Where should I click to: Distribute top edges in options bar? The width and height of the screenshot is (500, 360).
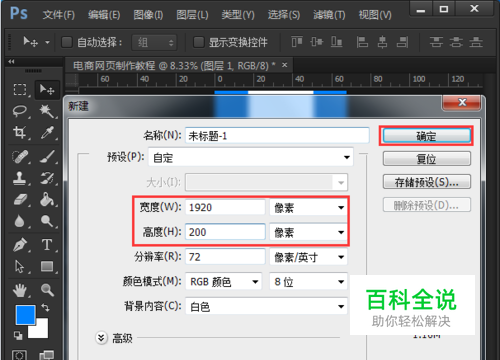[436, 42]
